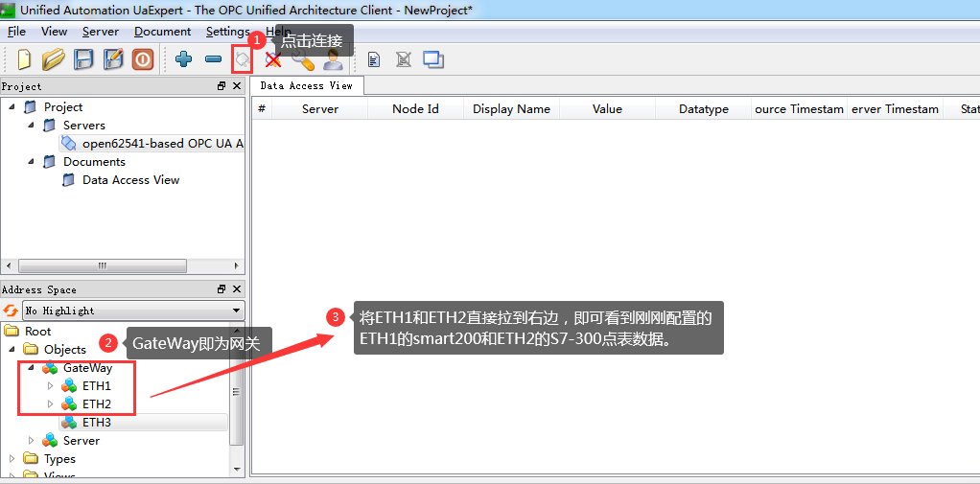This screenshot has height=484, width=980.
Task: Click the overlapping windows toolbar icon
Action: click(x=433, y=60)
